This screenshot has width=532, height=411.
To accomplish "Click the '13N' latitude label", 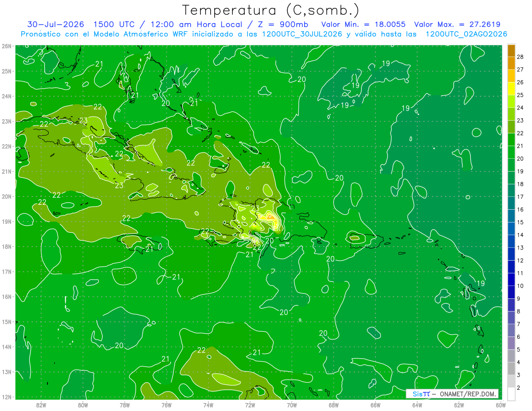I will pos(6,372).
